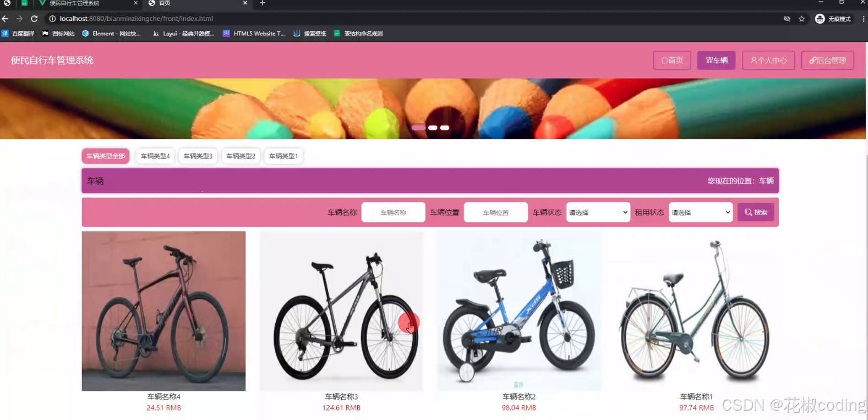This screenshot has height=420, width=868.
Task: Bookmark this page with the star icon
Action: (801, 19)
